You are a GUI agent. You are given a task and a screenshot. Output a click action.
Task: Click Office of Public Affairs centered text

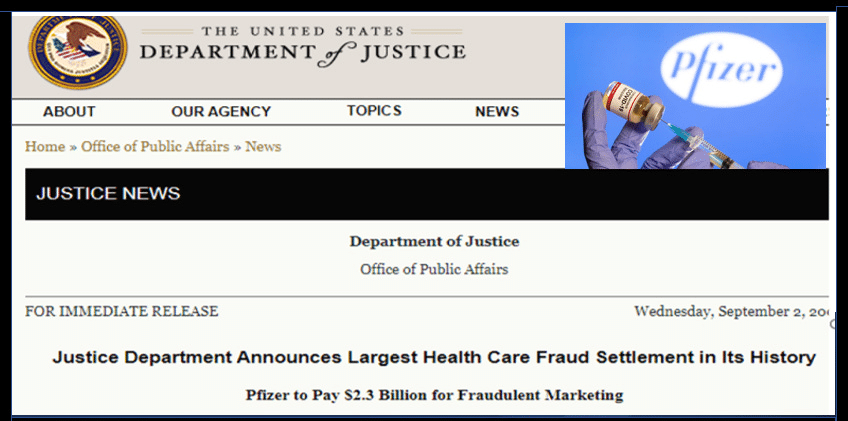434,269
